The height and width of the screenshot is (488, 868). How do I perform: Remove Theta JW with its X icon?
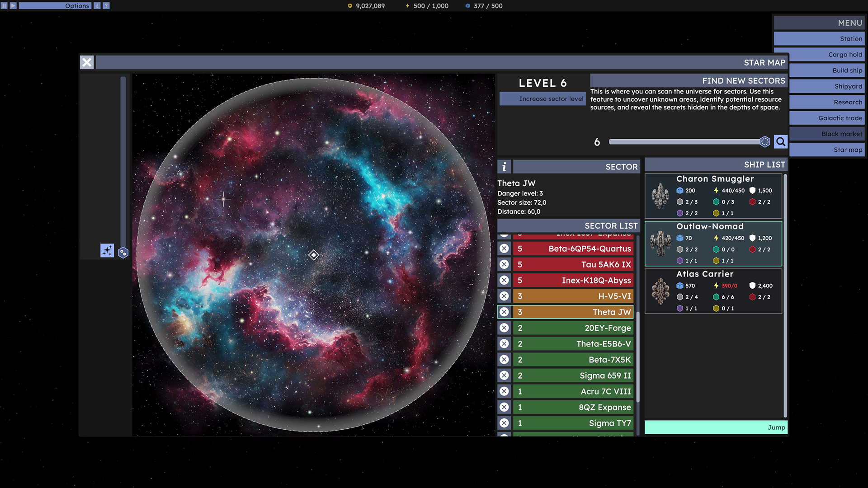click(x=504, y=312)
